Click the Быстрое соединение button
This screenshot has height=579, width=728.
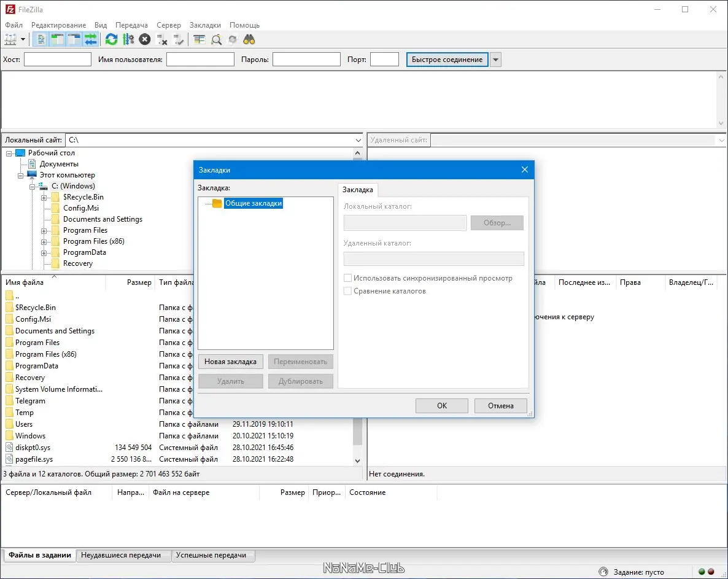447,60
